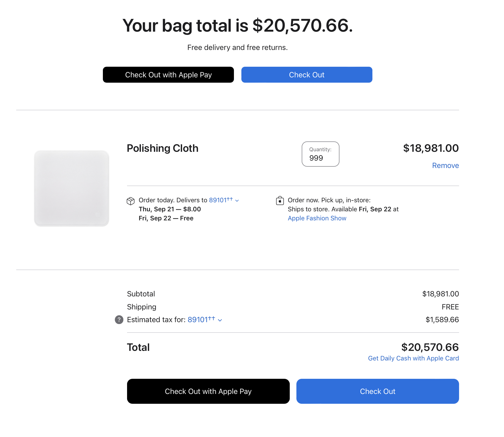
Task: Open the Polishing Cloth product image
Action: click(x=72, y=188)
